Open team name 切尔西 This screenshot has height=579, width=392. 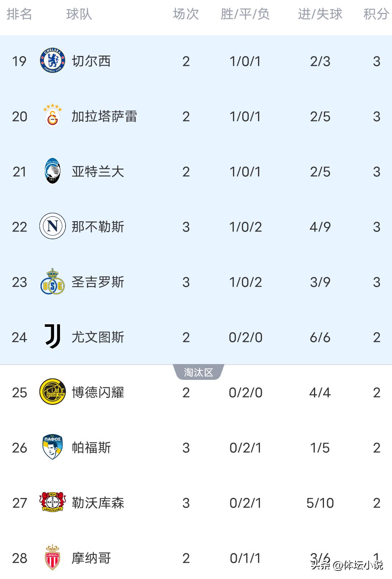click(91, 61)
